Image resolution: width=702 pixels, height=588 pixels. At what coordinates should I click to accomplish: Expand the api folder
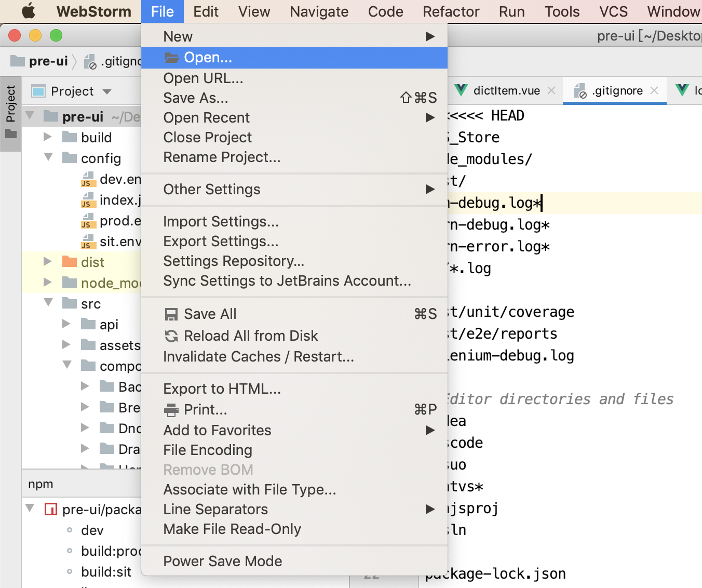[x=66, y=324]
